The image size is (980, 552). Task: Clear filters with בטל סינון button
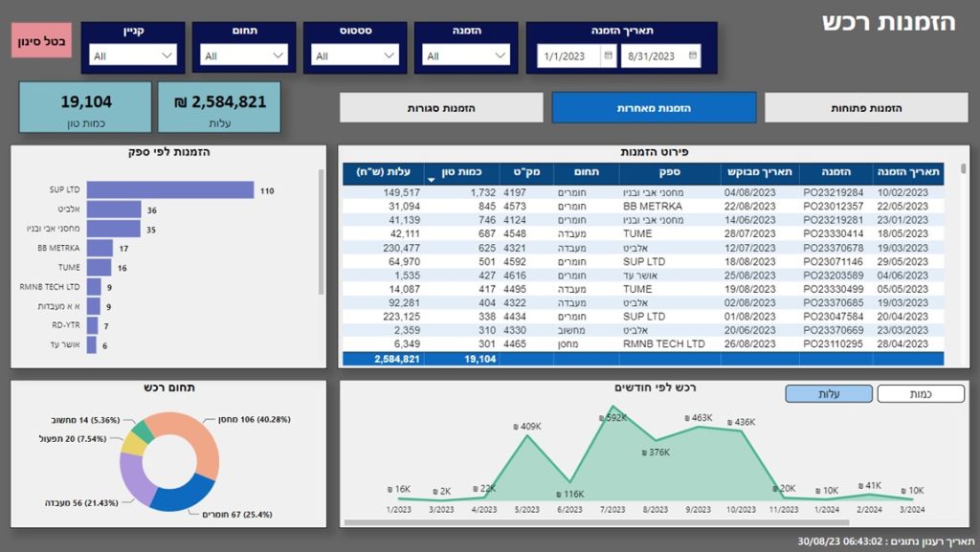(41, 40)
